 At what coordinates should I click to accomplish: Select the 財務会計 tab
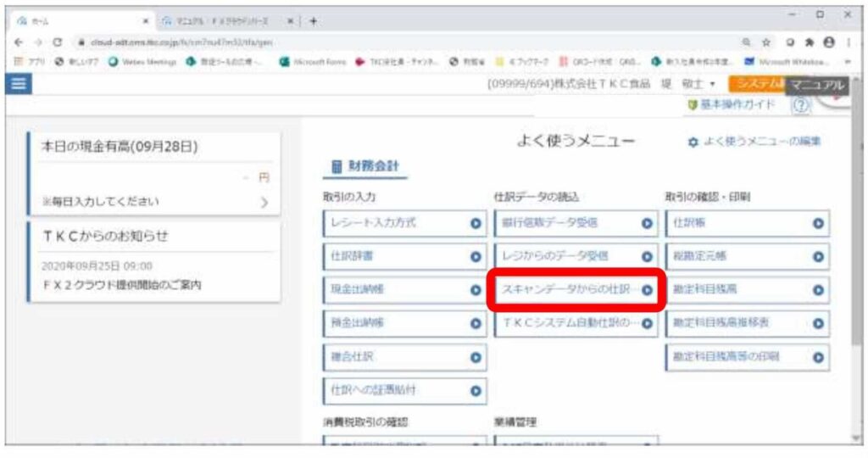click(x=367, y=166)
